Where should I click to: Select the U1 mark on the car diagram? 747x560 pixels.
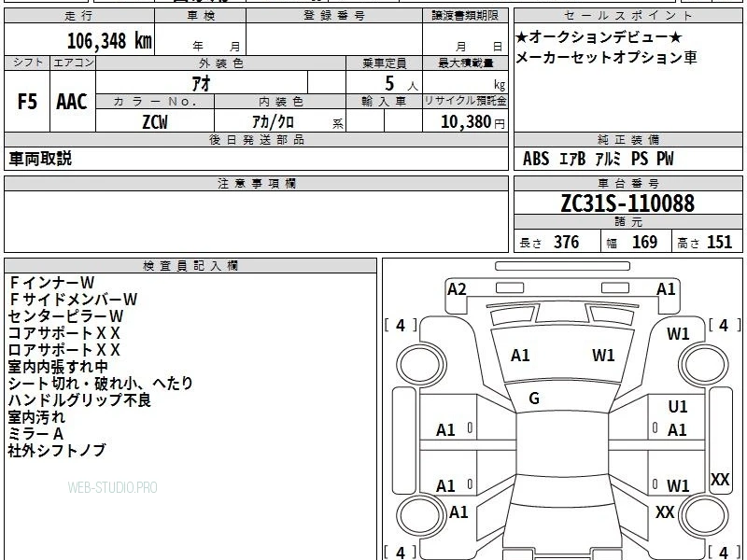(678, 406)
